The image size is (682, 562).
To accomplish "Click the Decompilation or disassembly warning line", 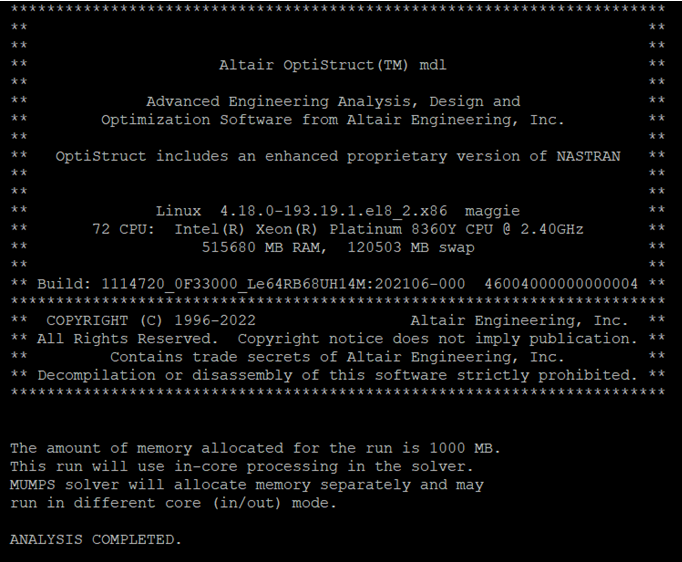I will [338, 375].
